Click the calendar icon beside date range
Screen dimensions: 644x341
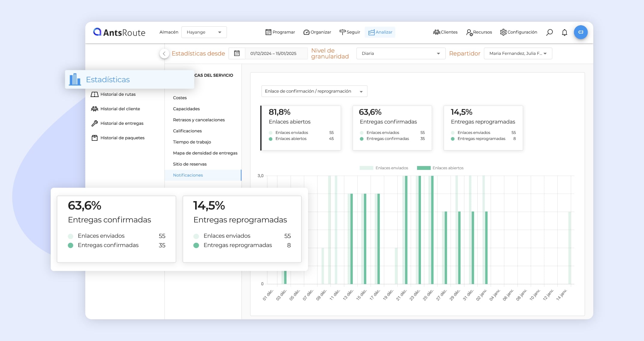pos(237,53)
